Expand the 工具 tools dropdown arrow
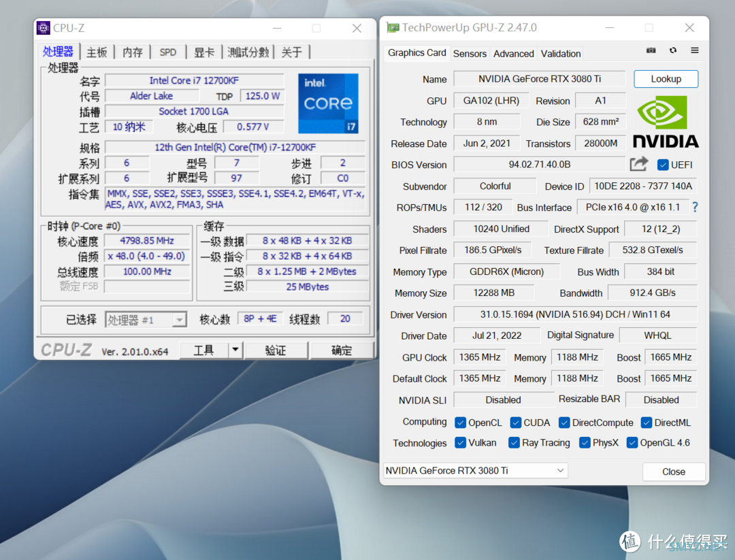 tap(235, 350)
